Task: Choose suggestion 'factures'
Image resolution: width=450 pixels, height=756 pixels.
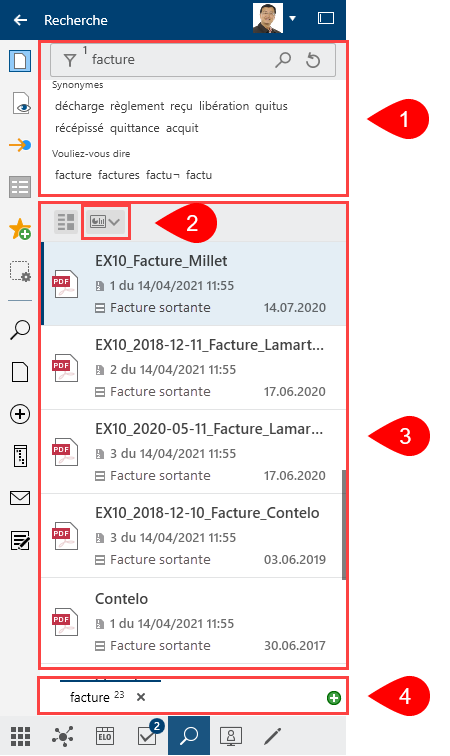Action: click(119, 175)
